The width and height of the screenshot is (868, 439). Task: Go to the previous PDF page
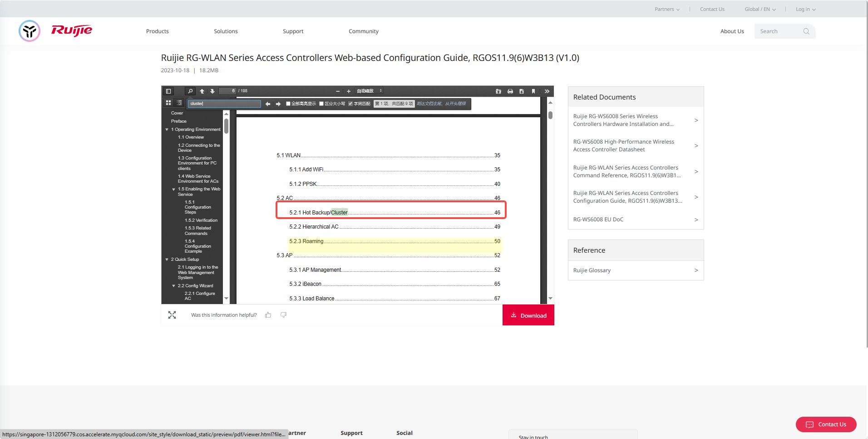[x=202, y=91]
